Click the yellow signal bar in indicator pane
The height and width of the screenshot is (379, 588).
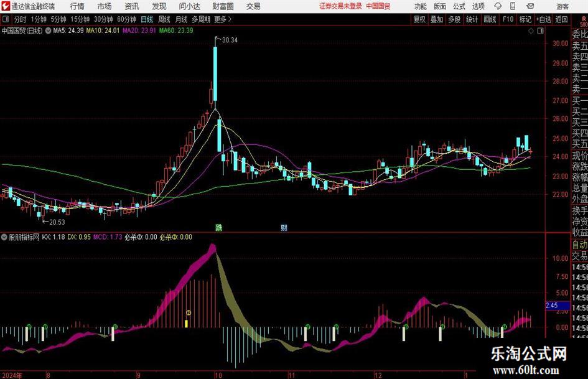187,324
